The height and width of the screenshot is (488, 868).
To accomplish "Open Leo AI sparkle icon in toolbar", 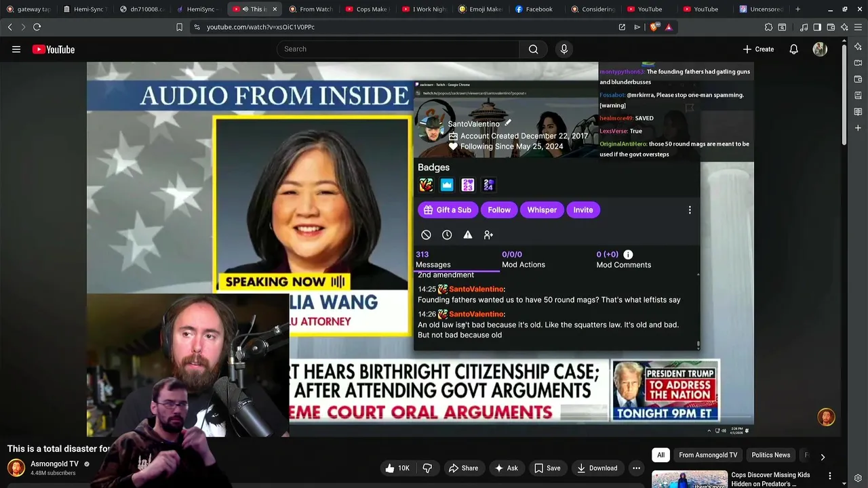I will click(844, 27).
